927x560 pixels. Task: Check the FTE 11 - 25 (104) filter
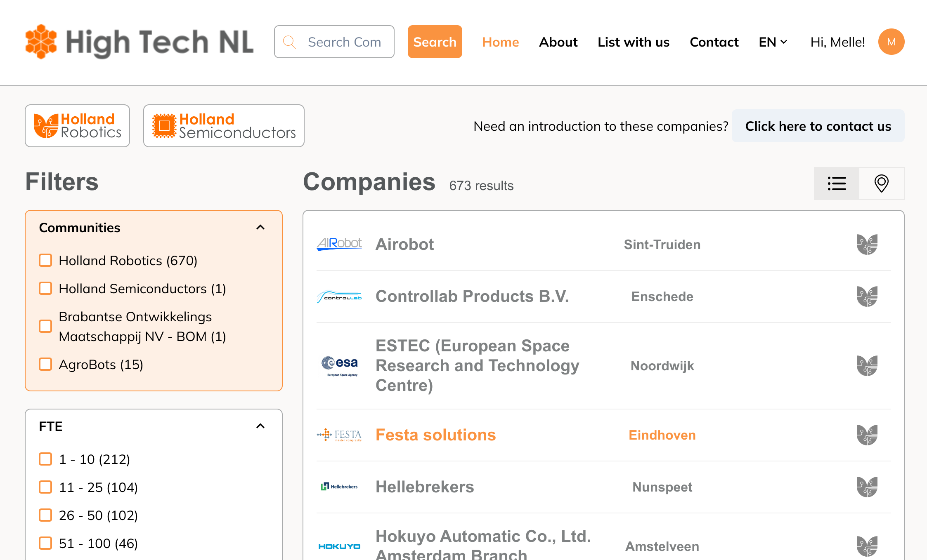coord(45,487)
